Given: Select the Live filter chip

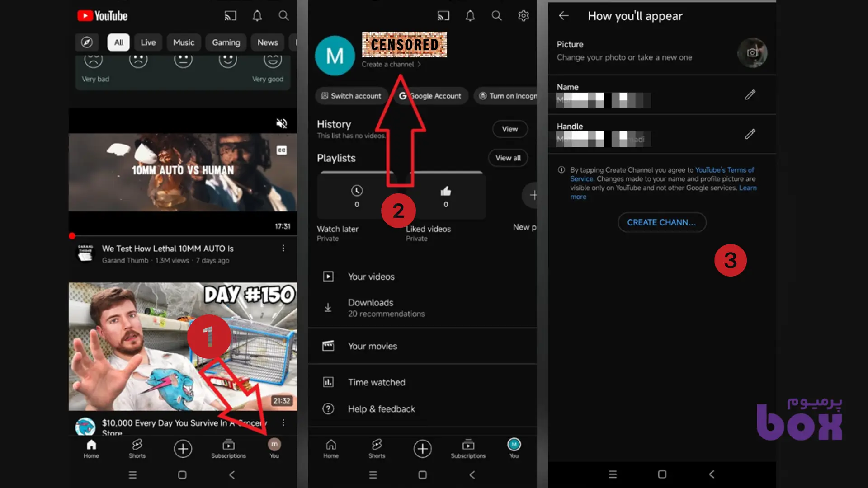Looking at the screenshot, I should coord(148,42).
